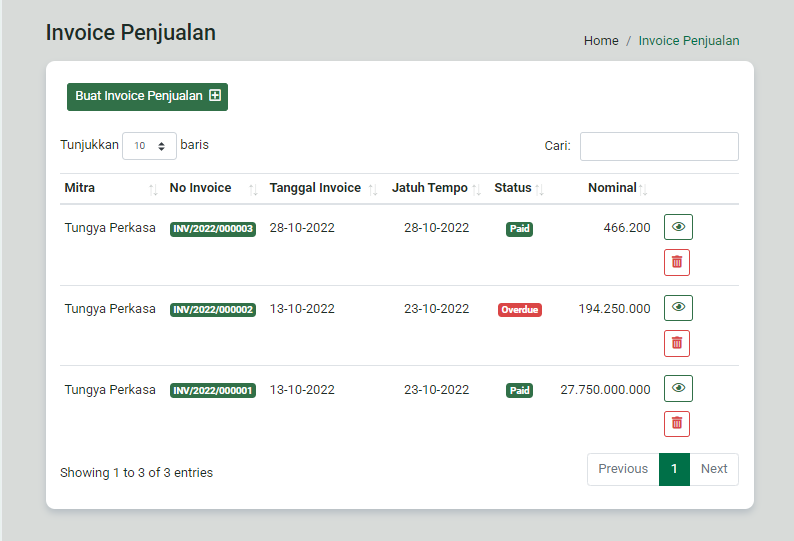
Task: Click the Previous pagination button
Action: coord(623,469)
